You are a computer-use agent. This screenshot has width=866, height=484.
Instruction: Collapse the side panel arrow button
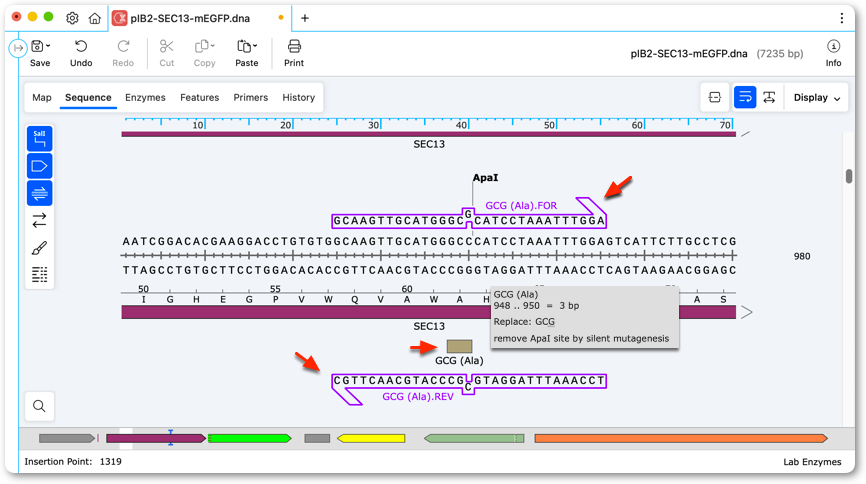click(x=18, y=48)
